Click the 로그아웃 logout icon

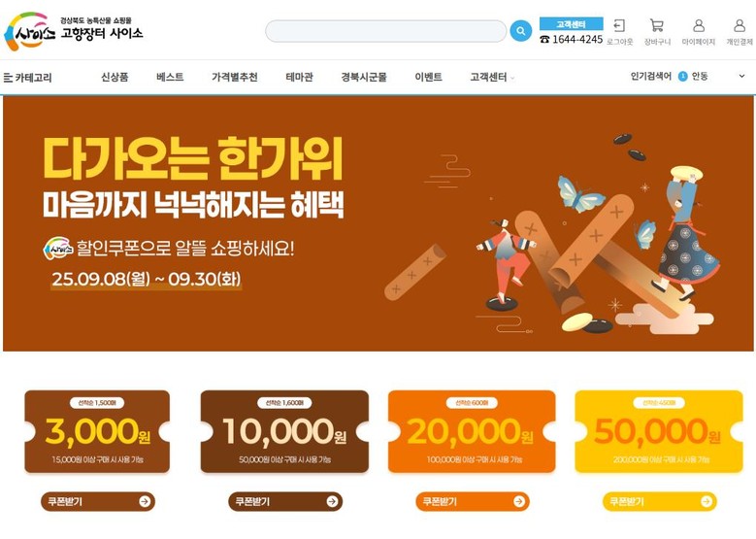point(619,31)
